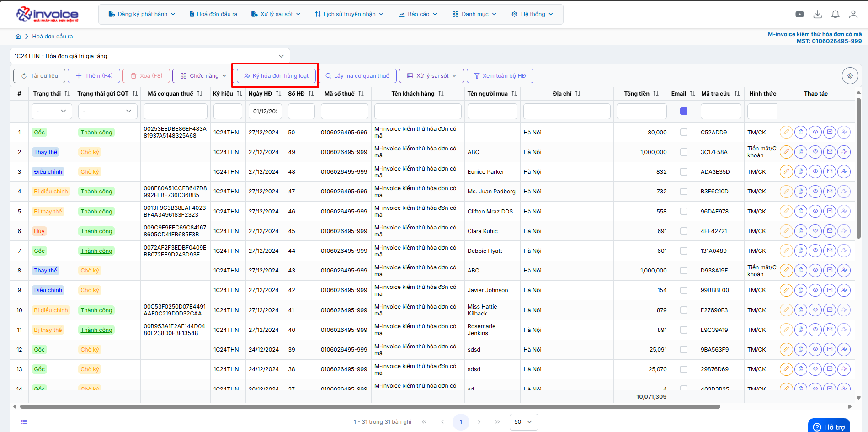Open the user account icon
Viewport: 868px width, 432px height.
853,14
